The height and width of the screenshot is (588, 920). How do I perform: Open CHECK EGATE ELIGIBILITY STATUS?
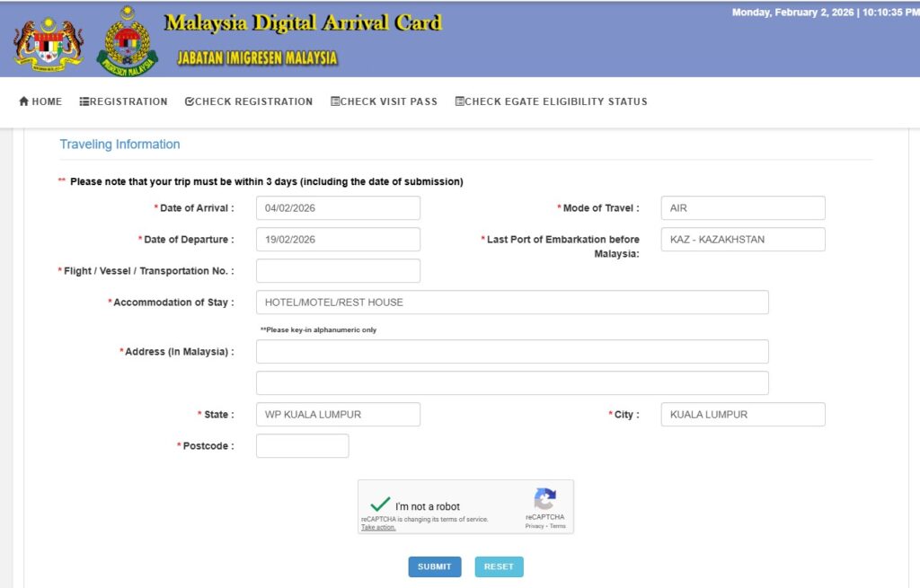pyautogui.click(x=551, y=101)
